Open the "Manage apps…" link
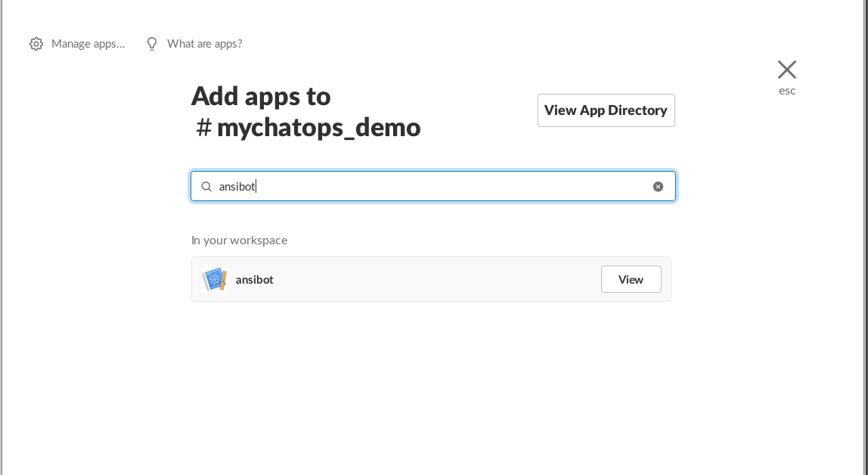Screen dimensions: 868x475 pyautogui.click(x=88, y=44)
